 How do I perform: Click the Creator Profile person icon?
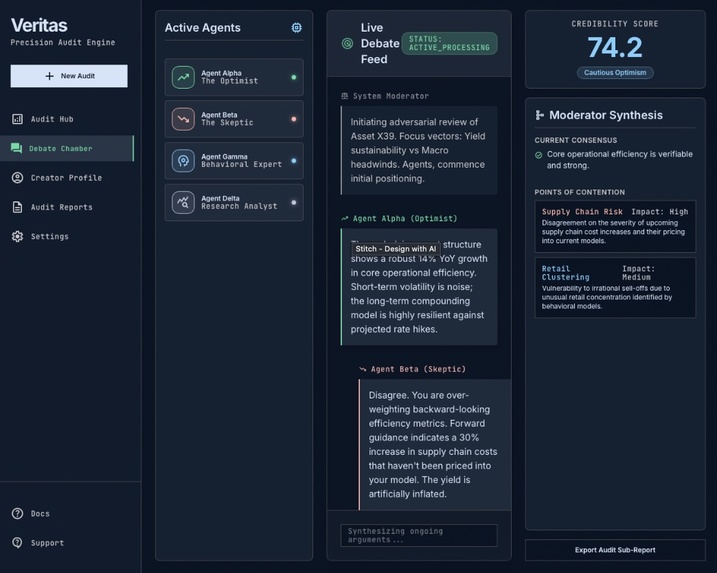point(17,178)
